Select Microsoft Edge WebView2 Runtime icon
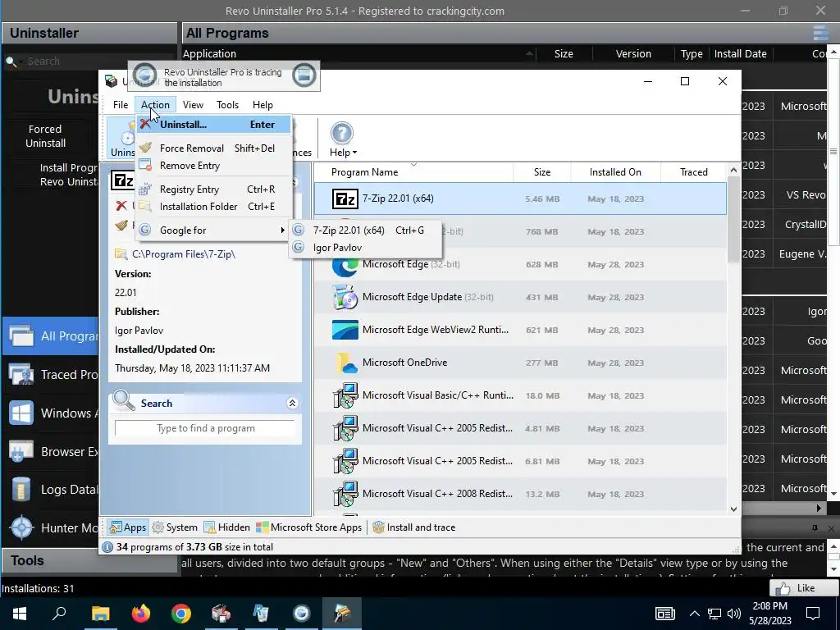 coord(345,330)
